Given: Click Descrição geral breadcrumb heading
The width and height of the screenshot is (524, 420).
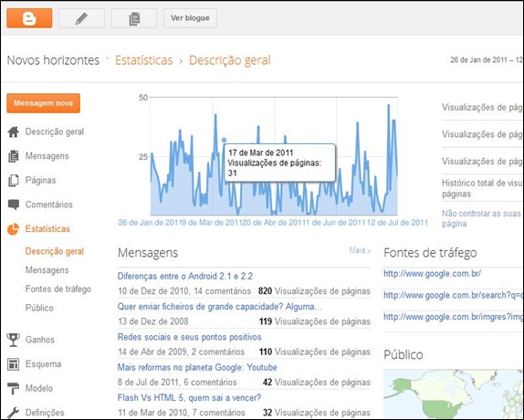Looking at the screenshot, I should (x=230, y=60).
